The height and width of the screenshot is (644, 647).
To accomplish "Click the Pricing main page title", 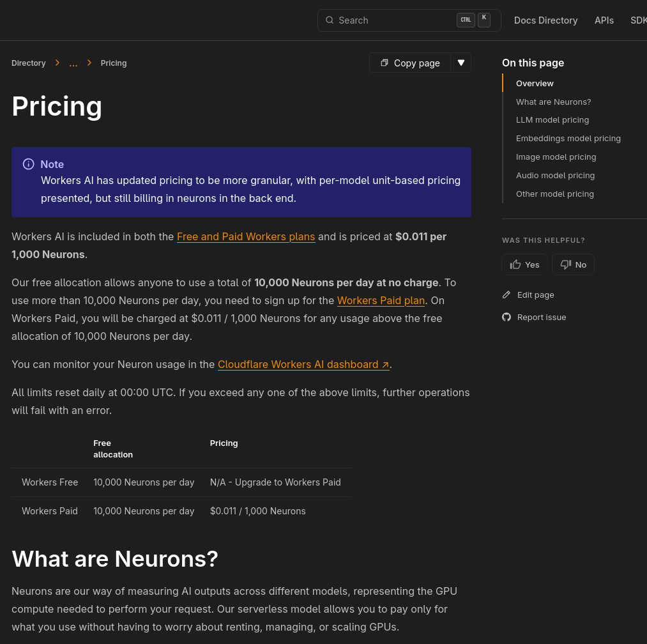I will pyautogui.click(x=57, y=107).
